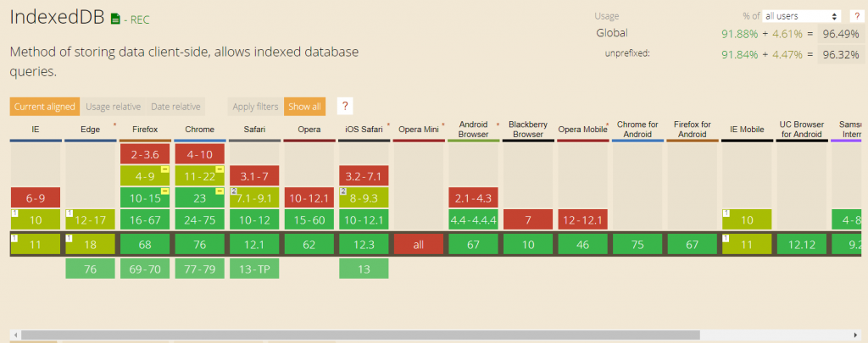
Task: Select the Chrome 4-10 cell
Action: [200, 154]
